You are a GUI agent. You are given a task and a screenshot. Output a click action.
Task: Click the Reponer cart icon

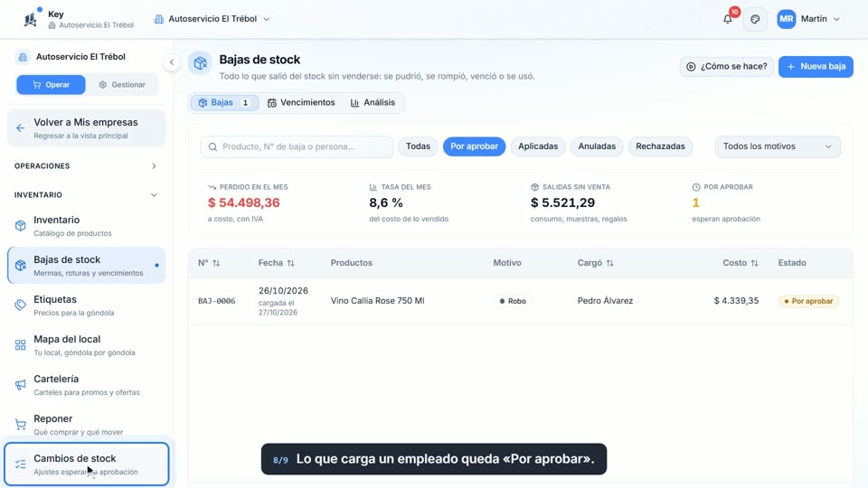(x=21, y=425)
